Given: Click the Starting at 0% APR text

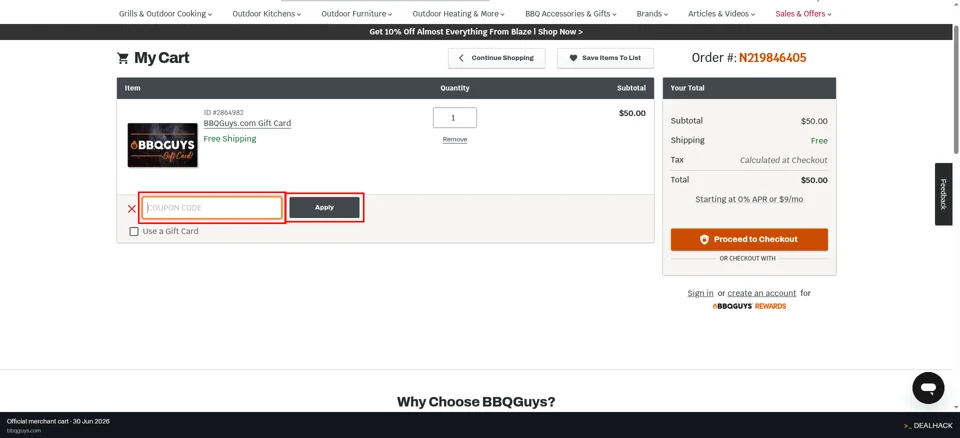Looking at the screenshot, I should click(749, 200).
